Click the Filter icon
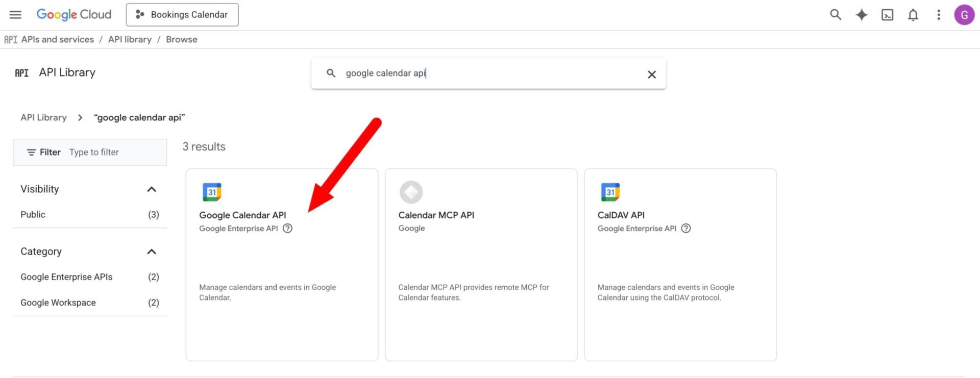The image size is (980, 378). pyautogui.click(x=31, y=153)
